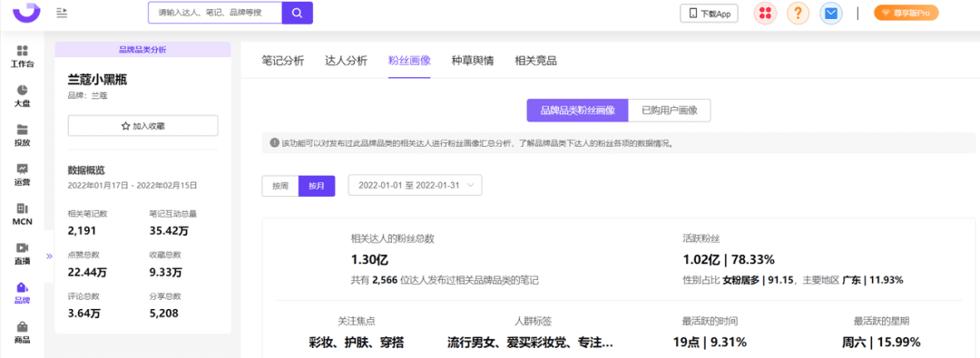Open MCN in the sidebar

[22, 214]
